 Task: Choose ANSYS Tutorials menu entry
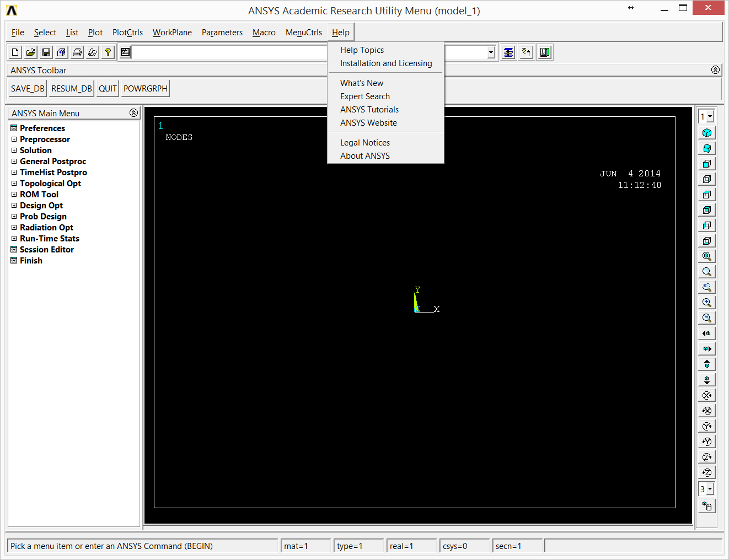[385, 110]
